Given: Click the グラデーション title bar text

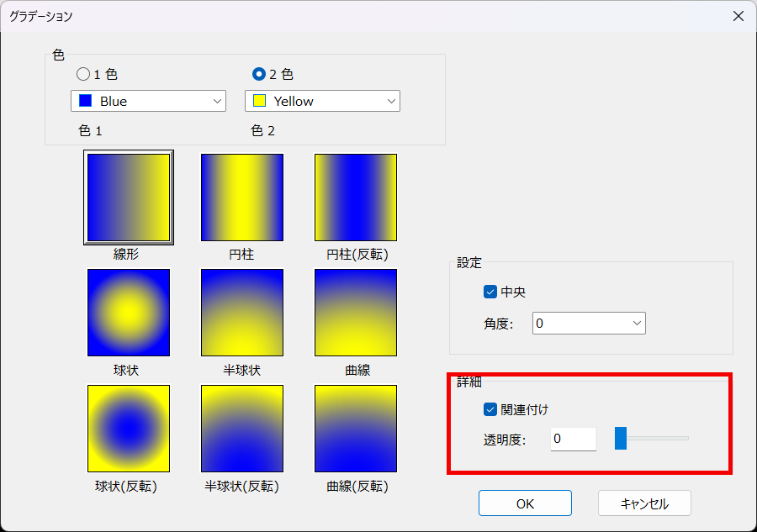Looking at the screenshot, I should click(41, 17).
